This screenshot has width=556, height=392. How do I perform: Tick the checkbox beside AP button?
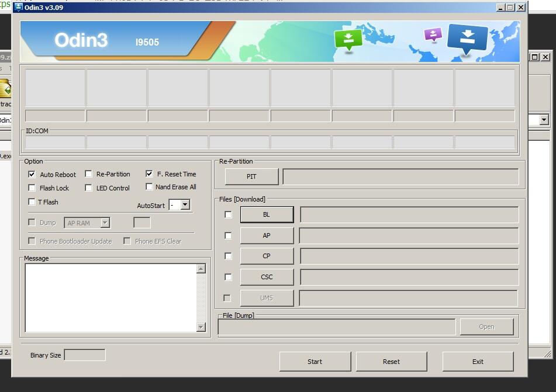(x=229, y=235)
